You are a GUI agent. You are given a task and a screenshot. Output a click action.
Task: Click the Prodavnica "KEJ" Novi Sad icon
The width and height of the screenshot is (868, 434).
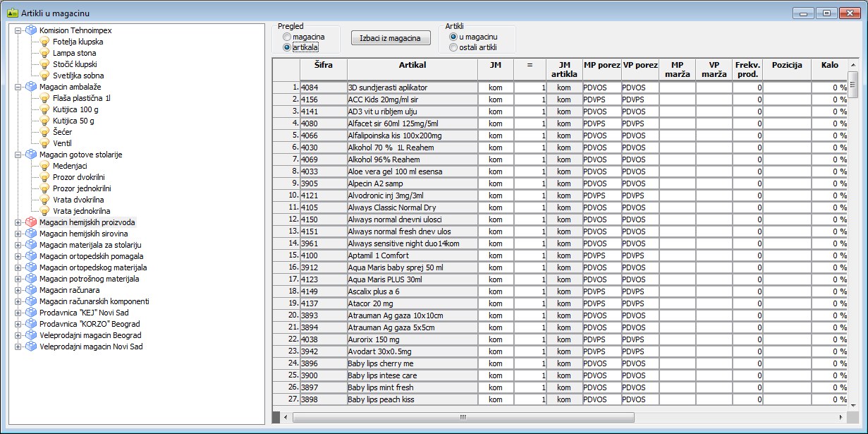coord(31,313)
